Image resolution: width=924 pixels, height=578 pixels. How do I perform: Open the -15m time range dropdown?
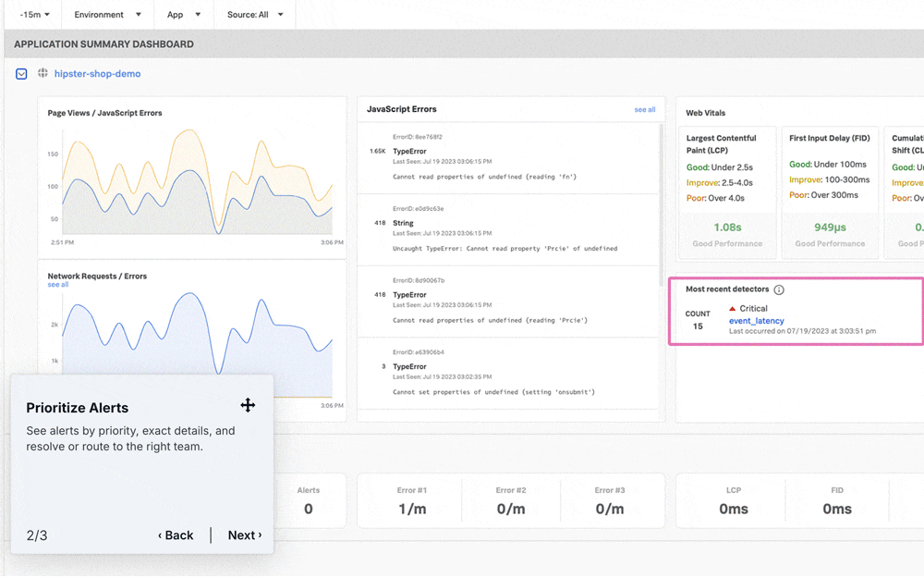click(x=34, y=14)
